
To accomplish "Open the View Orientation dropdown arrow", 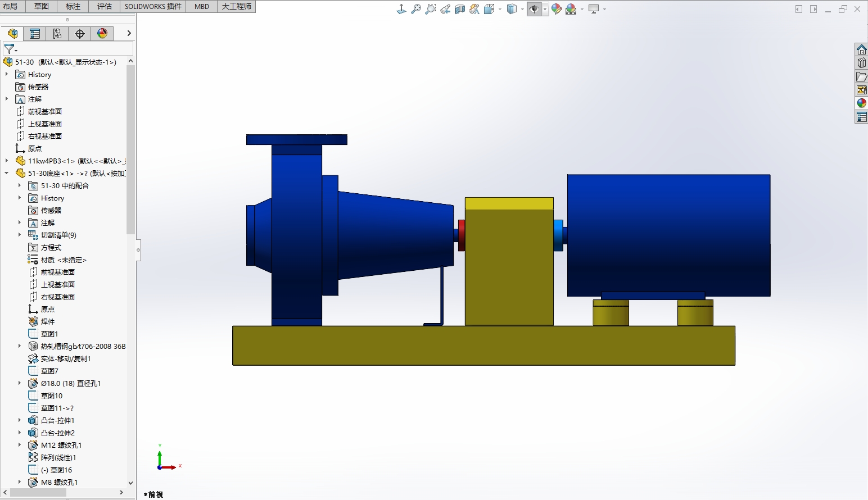I will [500, 9].
